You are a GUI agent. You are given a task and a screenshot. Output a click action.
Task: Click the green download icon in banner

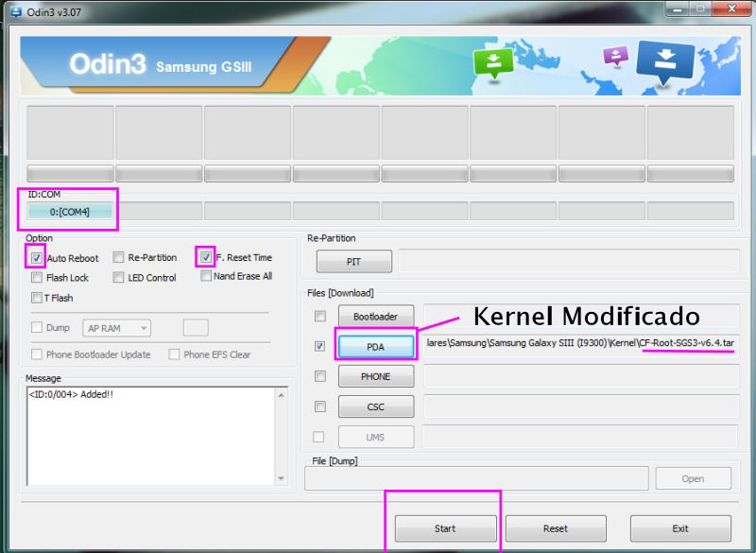[493, 63]
